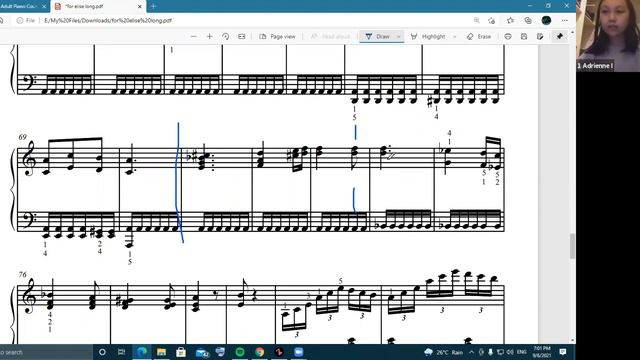The width and height of the screenshot is (640, 360).
Task: Open the Collections panel
Action: point(528,20)
